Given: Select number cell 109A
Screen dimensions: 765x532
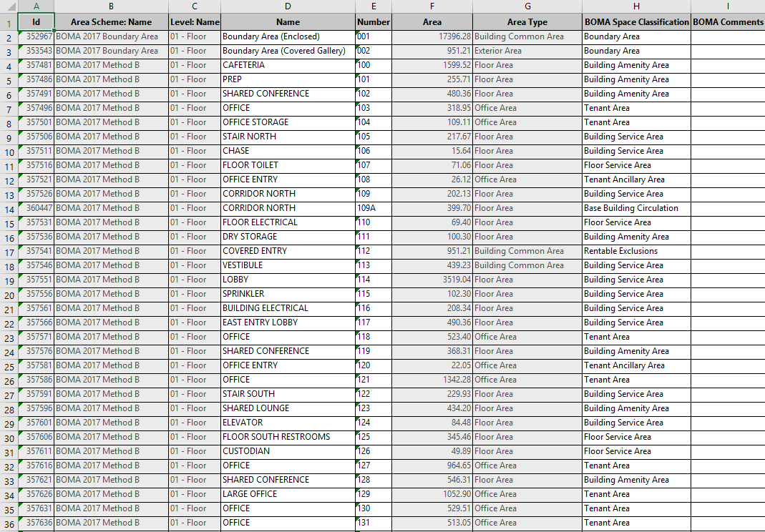Looking at the screenshot, I should tap(374, 208).
